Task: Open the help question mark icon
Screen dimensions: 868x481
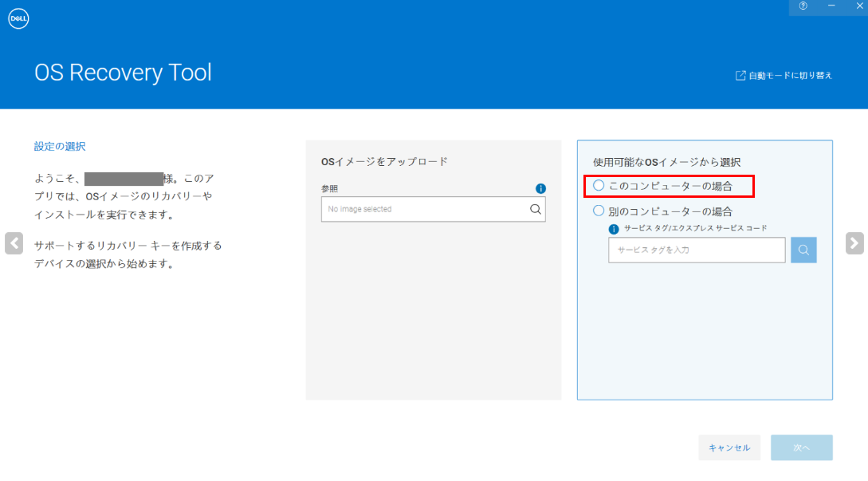Action: (x=803, y=6)
